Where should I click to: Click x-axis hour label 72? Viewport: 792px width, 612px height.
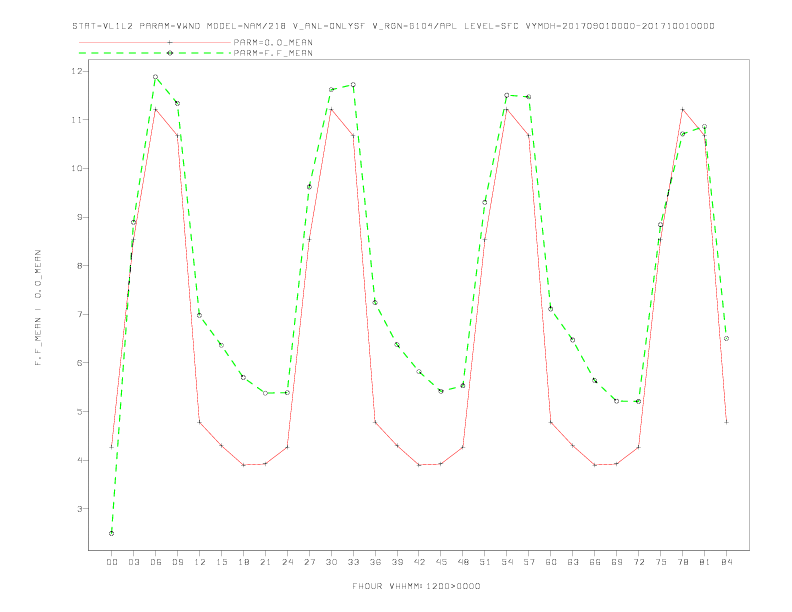[638, 562]
